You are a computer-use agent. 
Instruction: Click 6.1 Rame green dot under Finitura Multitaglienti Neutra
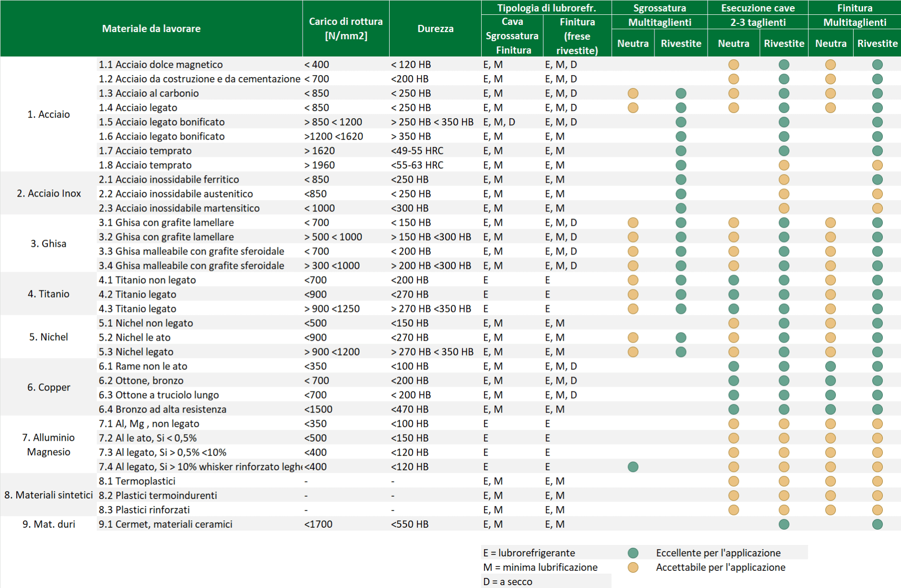(x=830, y=366)
